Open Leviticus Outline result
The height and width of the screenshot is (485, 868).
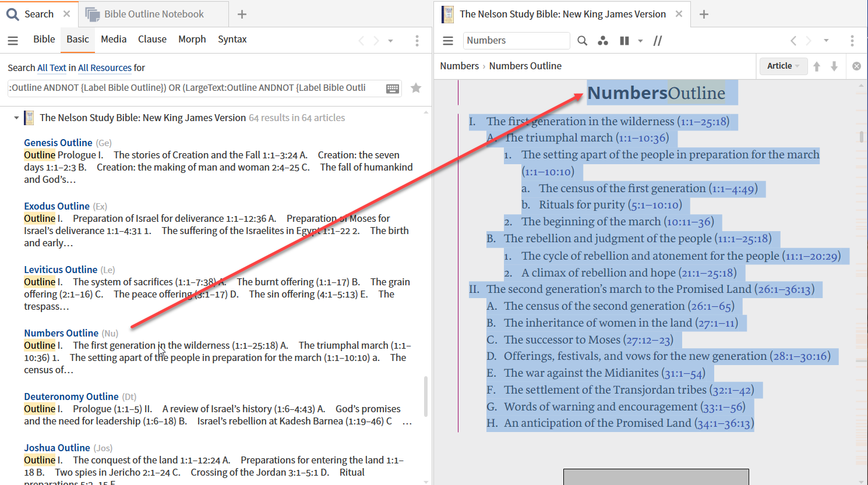61,270
